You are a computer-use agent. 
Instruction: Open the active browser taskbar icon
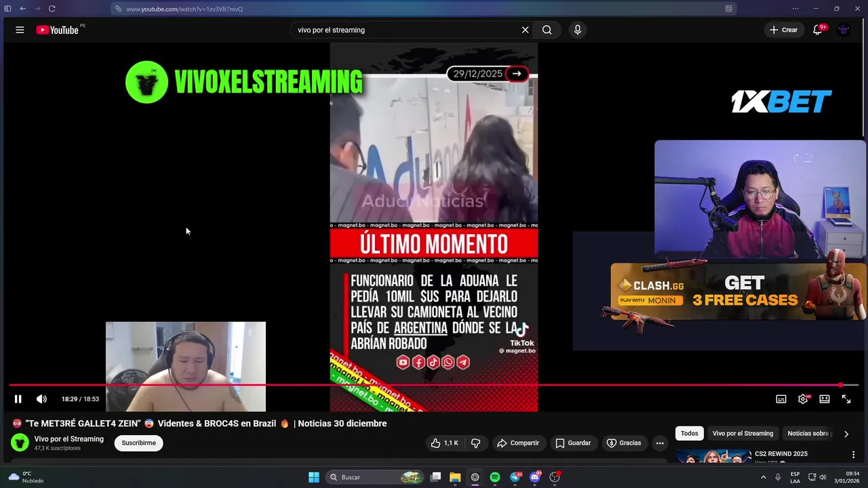click(x=475, y=477)
